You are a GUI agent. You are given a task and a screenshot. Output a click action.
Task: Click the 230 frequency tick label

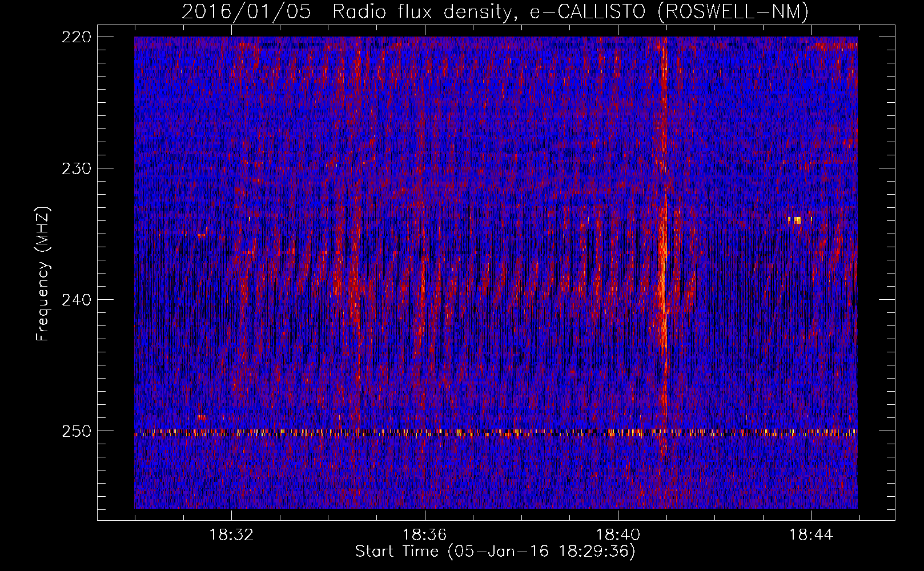(x=76, y=168)
